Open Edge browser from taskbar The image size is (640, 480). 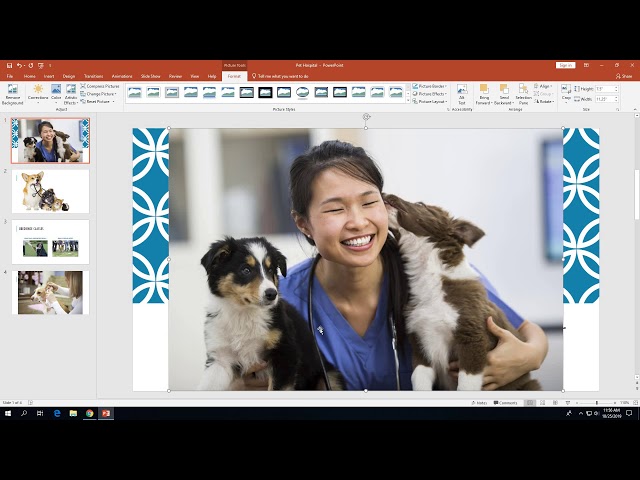point(57,413)
